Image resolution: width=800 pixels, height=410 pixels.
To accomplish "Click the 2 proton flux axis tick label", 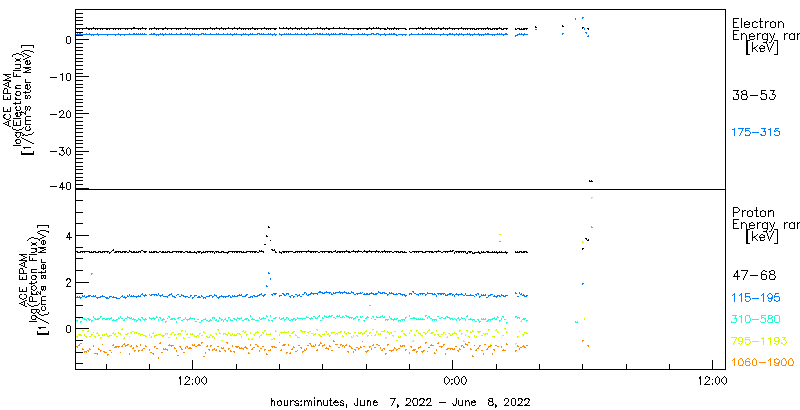I will pos(67,283).
